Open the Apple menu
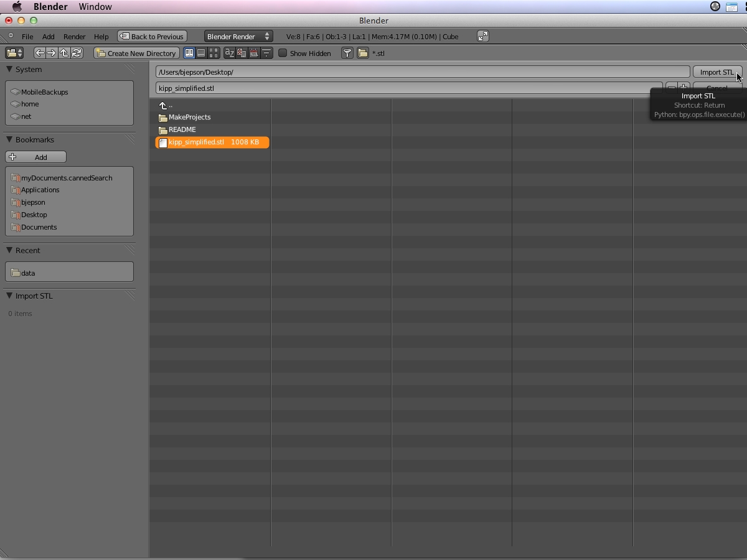747x560 pixels. click(17, 7)
